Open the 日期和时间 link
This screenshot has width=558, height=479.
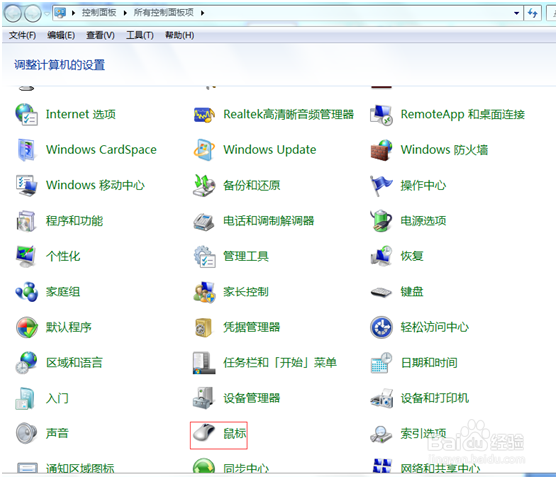pyautogui.click(x=429, y=363)
